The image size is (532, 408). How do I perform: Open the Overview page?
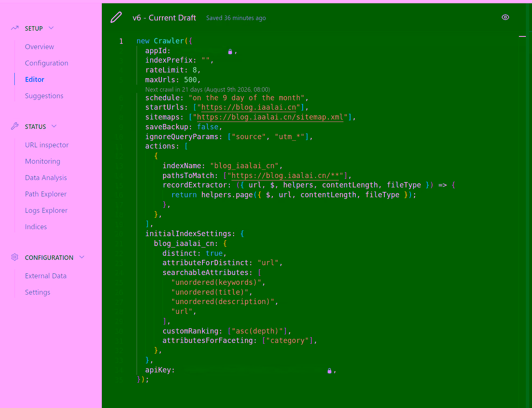[x=39, y=47]
